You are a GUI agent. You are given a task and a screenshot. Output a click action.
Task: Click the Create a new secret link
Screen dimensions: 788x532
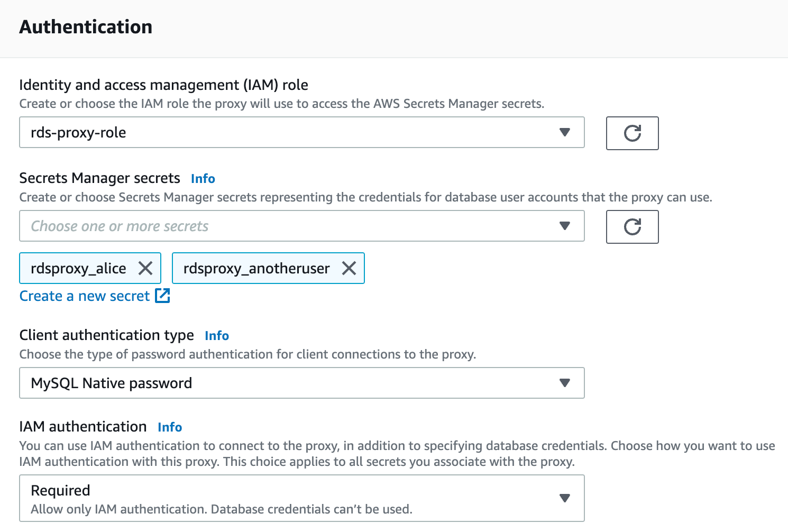83,296
